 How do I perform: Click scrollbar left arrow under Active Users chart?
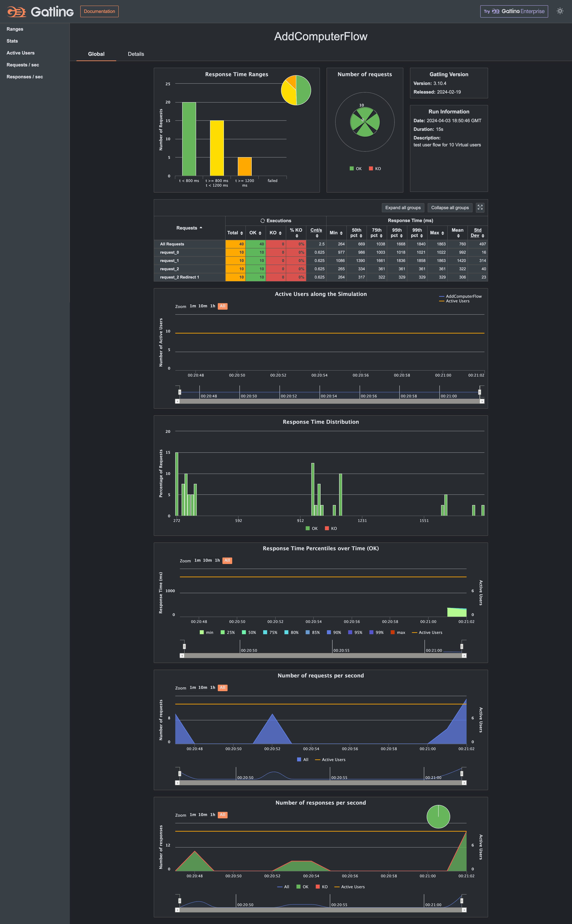[x=177, y=401]
